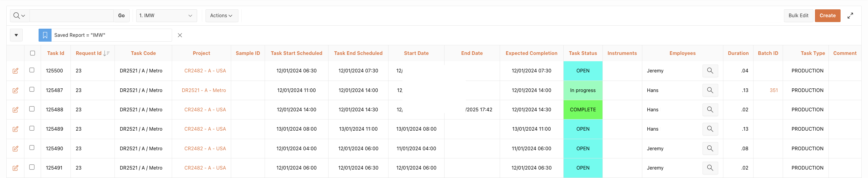The height and width of the screenshot is (178, 868).
Task: Click the orange Create button
Action: tap(827, 15)
